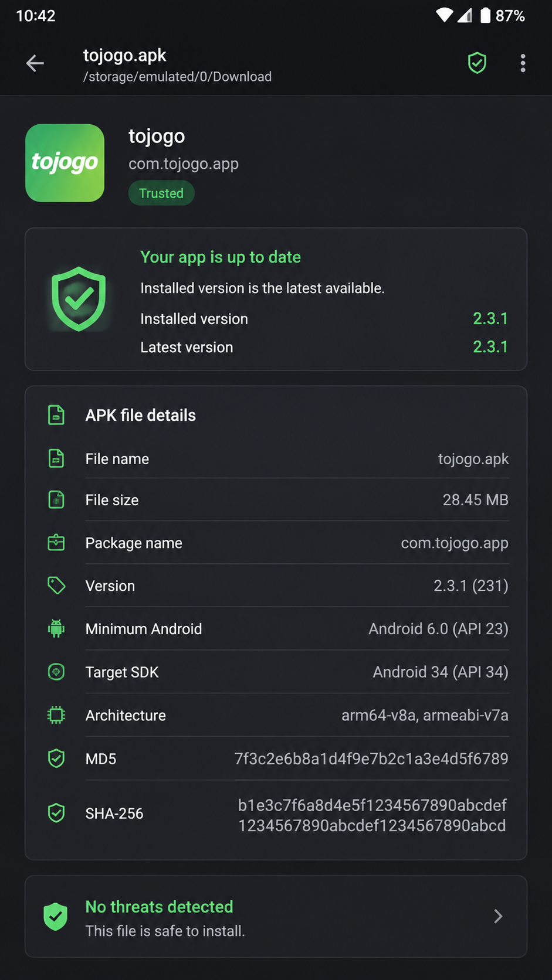Screen dimensions: 552x980
Task: Tap the /storage/emulated/0/Download path
Action: coord(177,77)
